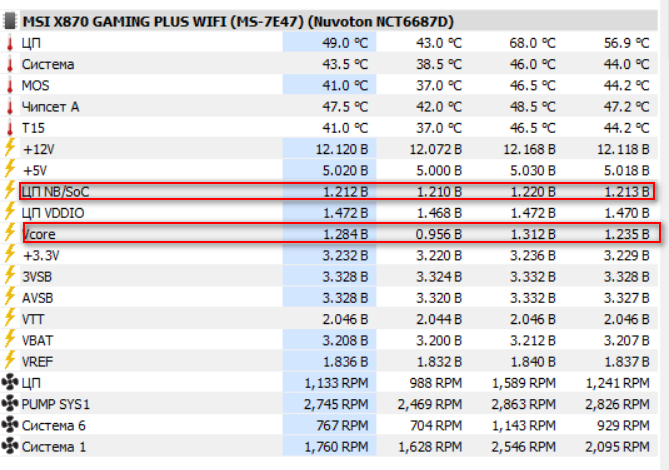Click fan icon beside Система 6
669x470 pixels.
pos(10,425)
